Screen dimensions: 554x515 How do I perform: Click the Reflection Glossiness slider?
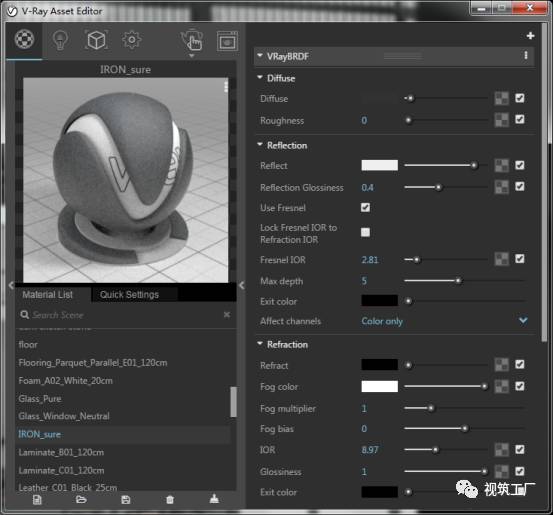coord(446,187)
